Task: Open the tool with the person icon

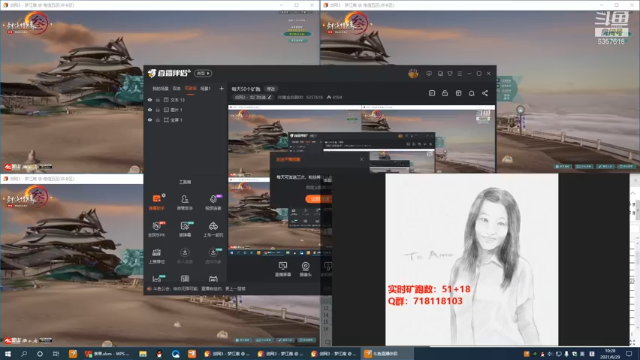Action: tap(185, 202)
